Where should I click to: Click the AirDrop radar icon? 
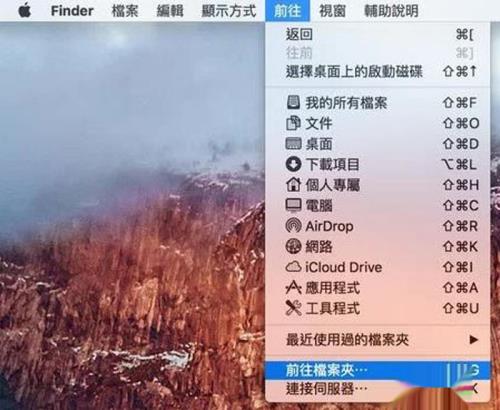pos(293,226)
